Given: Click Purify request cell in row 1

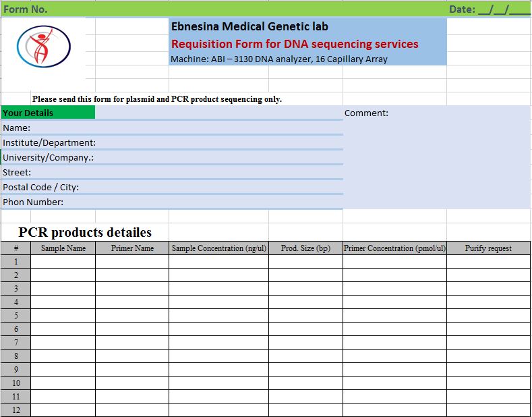Looking at the screenshot, I should coord(488,262).
